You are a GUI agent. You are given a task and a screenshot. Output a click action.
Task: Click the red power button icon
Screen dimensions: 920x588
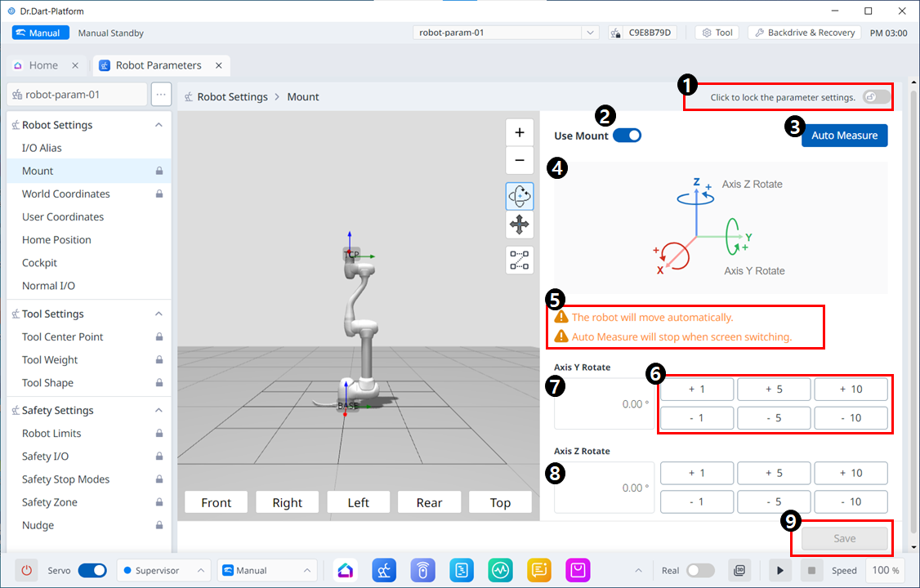[26, 570]
